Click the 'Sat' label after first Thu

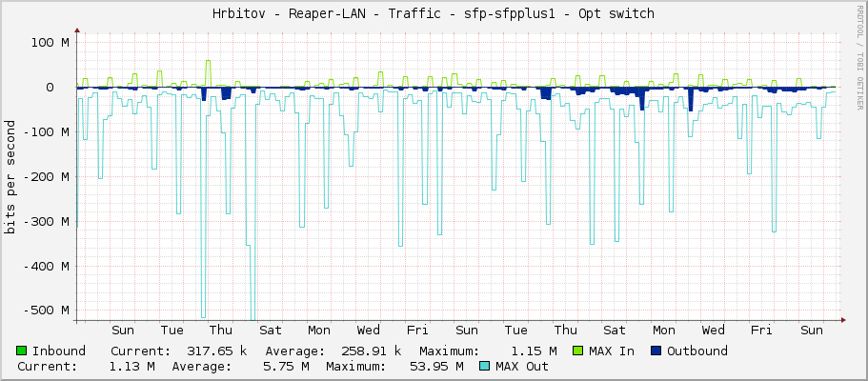coord(271,331)
